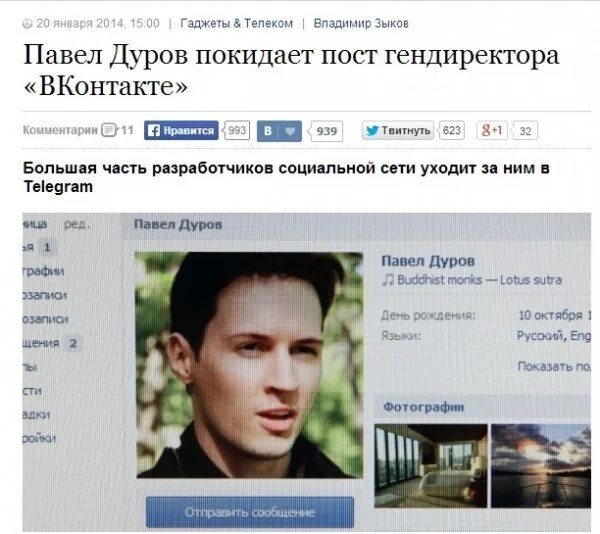This screenshot has height=534, width=600.
Task: Open the profile photo of the man
Action: 249,365
